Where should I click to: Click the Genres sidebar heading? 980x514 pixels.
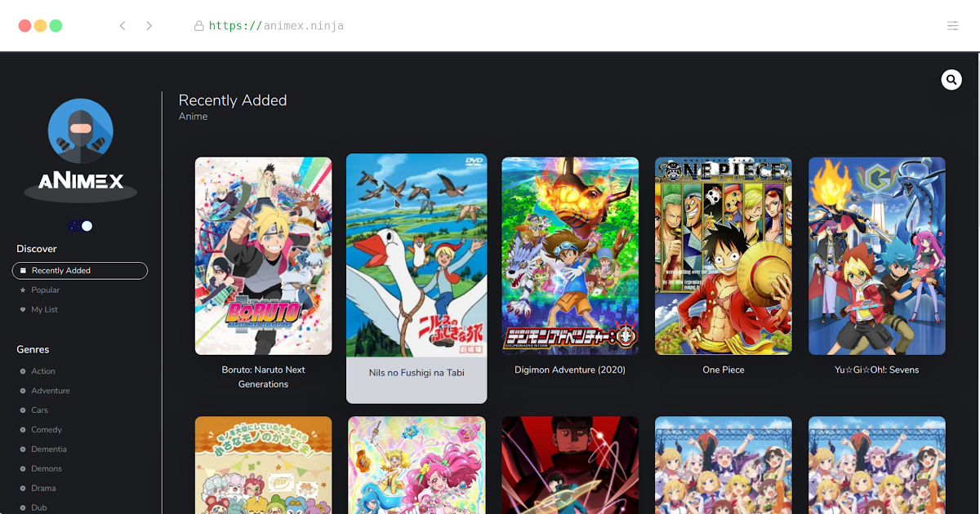click(x=33, y=349)
